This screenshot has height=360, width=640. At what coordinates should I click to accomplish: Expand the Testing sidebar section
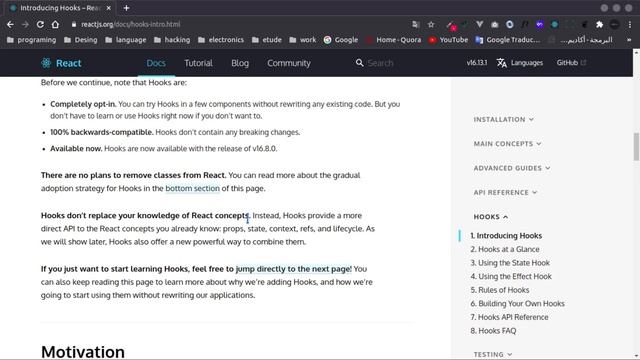pyautogui.click(x=493, y=354)
